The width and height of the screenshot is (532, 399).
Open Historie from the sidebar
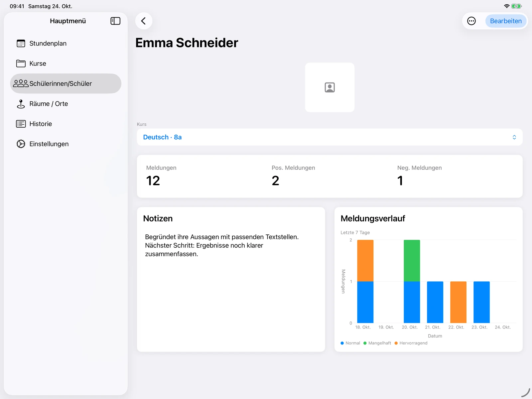[66, 124]
